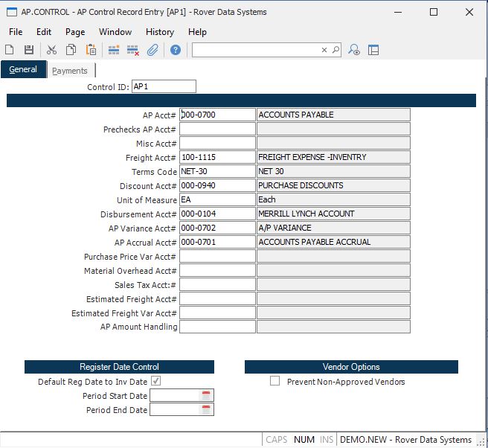Click the Save disk icon
This screenshot has height=448, width=488.
[29, 50]
